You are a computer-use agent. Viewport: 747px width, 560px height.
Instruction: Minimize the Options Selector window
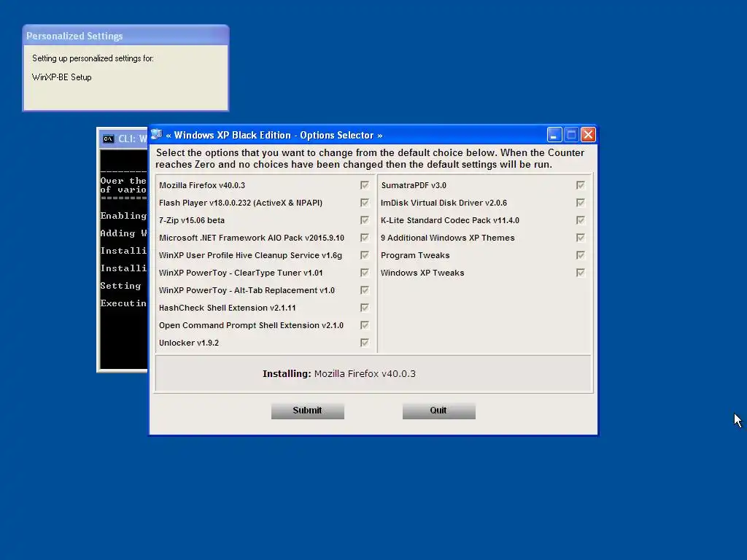coord(554,135)
